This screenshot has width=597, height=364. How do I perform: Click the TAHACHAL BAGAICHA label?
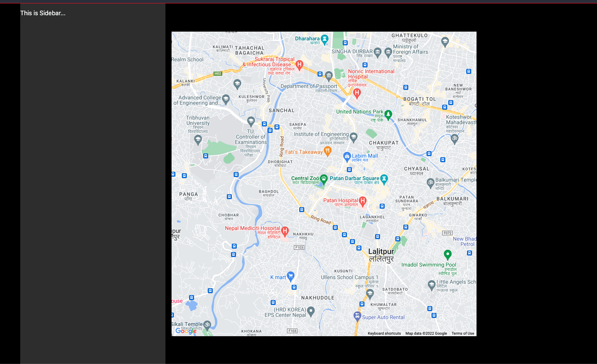point(249,51)
